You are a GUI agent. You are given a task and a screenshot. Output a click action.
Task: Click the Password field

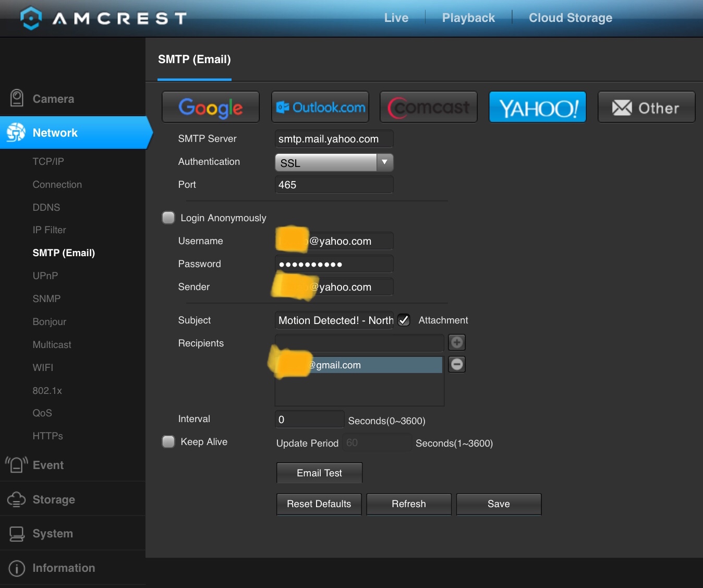coord(334,264)
